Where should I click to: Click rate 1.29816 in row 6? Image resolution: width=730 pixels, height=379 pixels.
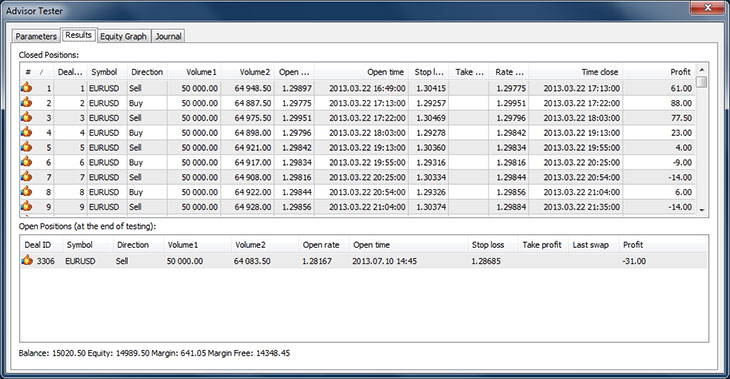tap(511, 162)
